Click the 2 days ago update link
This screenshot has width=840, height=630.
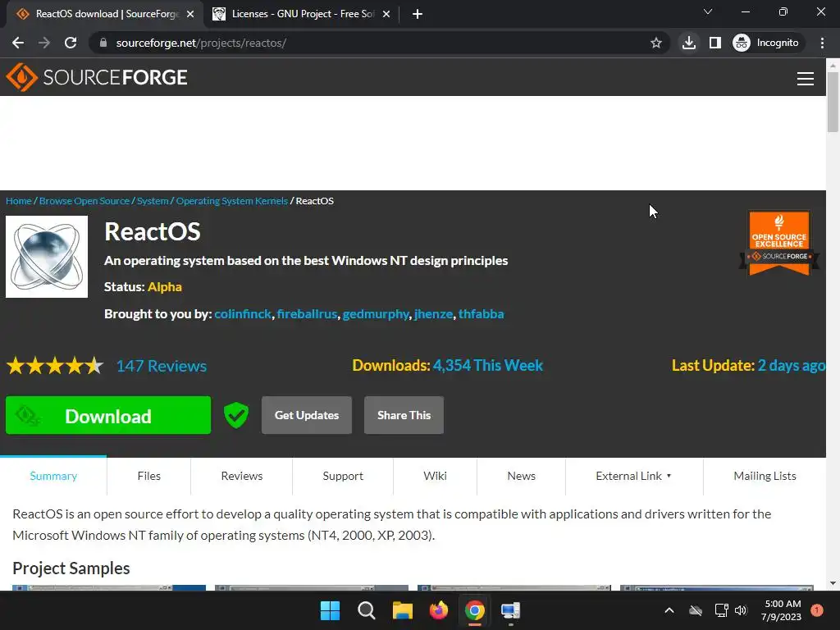coord(792,365)
